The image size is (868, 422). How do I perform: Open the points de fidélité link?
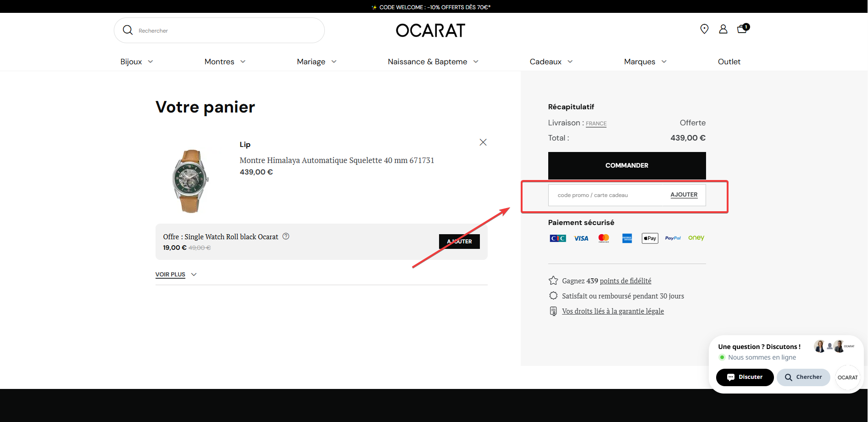pos(625,281)
